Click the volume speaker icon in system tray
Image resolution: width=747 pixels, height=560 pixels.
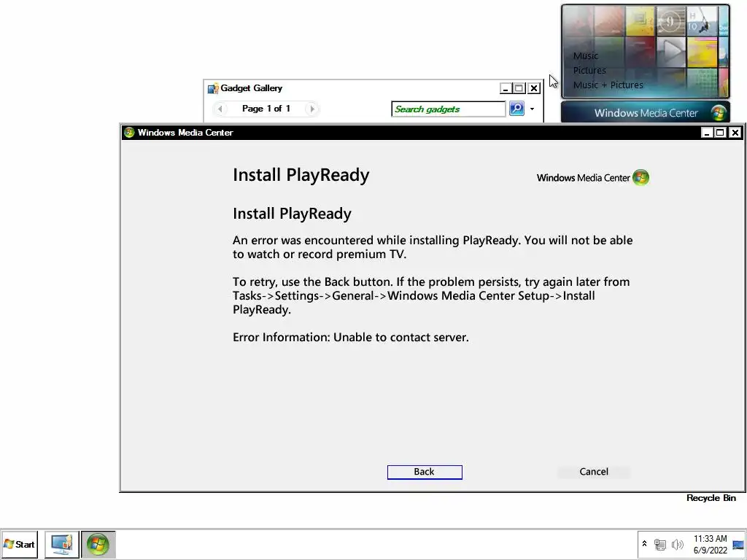(x=677, y=544)
